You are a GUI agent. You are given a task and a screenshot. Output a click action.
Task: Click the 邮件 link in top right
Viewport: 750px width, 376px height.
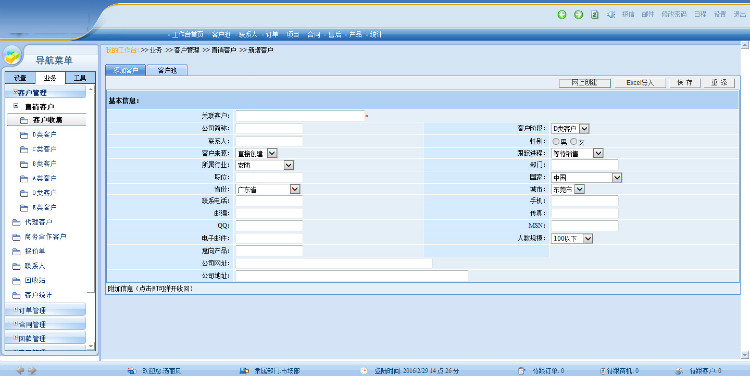pyautogui.click(x=648, y=14)
